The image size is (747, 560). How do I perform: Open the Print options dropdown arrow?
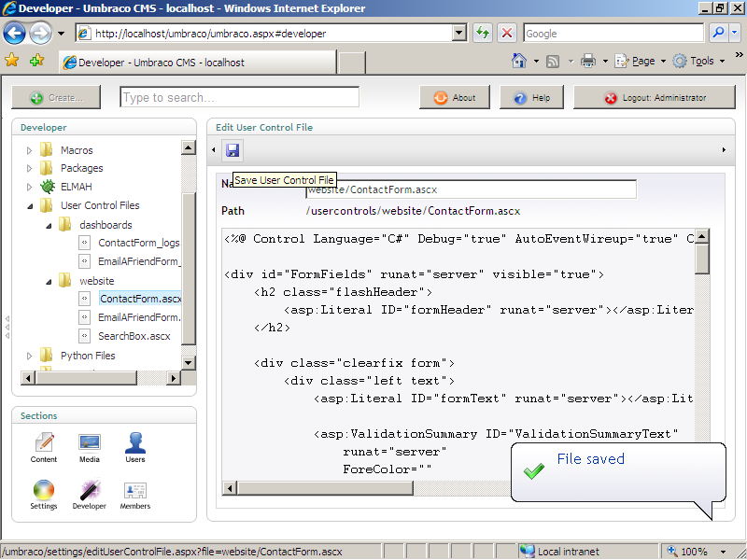605,62
